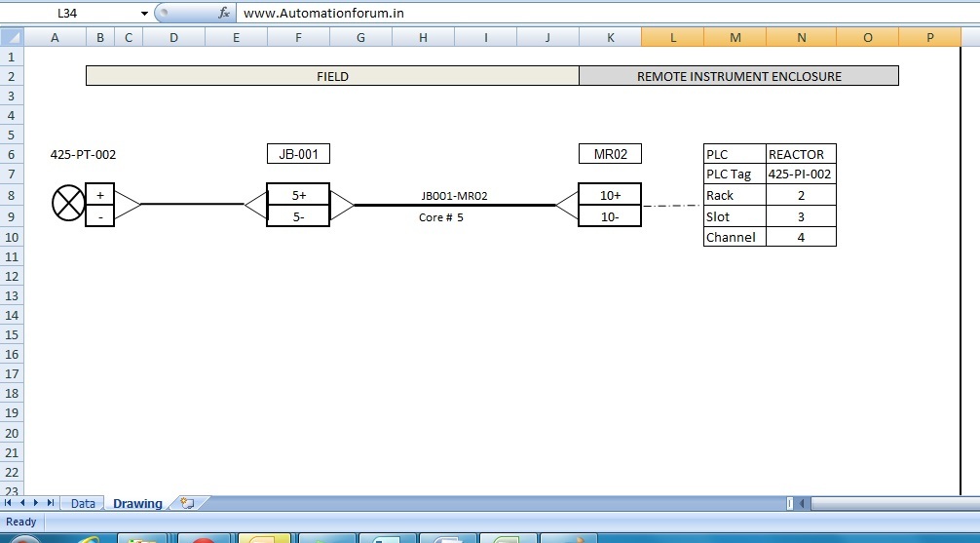
Task: Click the REACTOR cell in PLC table
Action: [x=801, y=154]
